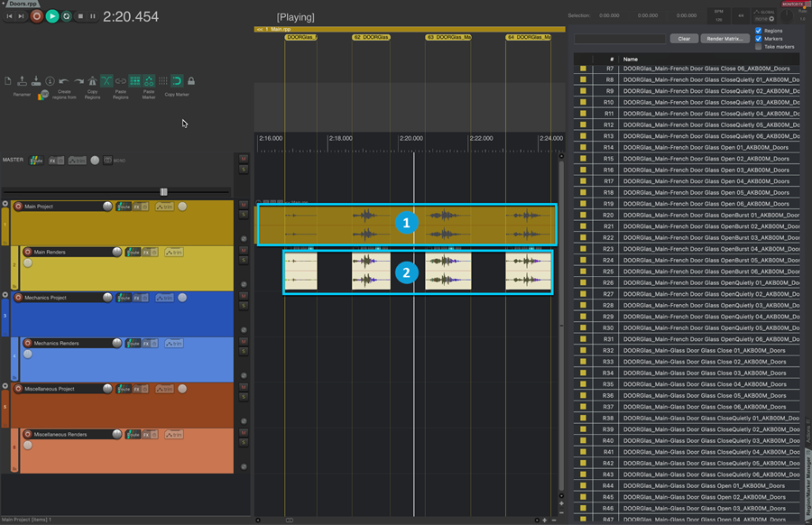Open project info circle icon
Image resolution: width=812 pixels, height=525 pixels.
click(51, 81)
